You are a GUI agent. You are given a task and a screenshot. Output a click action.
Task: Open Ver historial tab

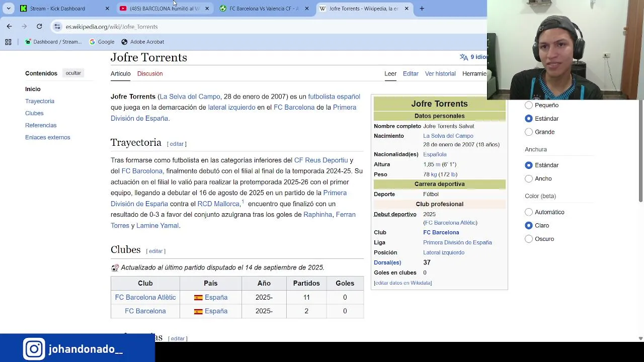tap(440, 73)
